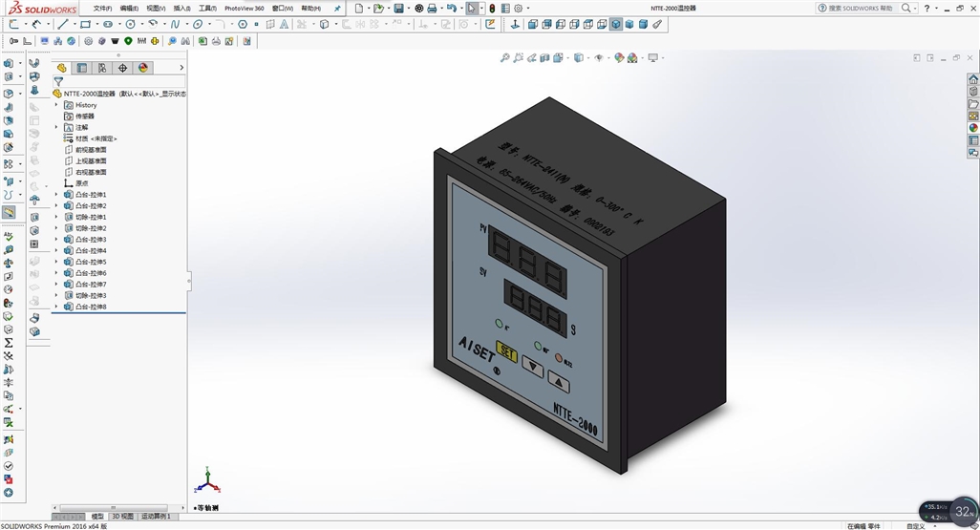The image size is (980, 530).
Task: Select 材质 <未指定> in the tree
Action: click(x=96, y=138)
